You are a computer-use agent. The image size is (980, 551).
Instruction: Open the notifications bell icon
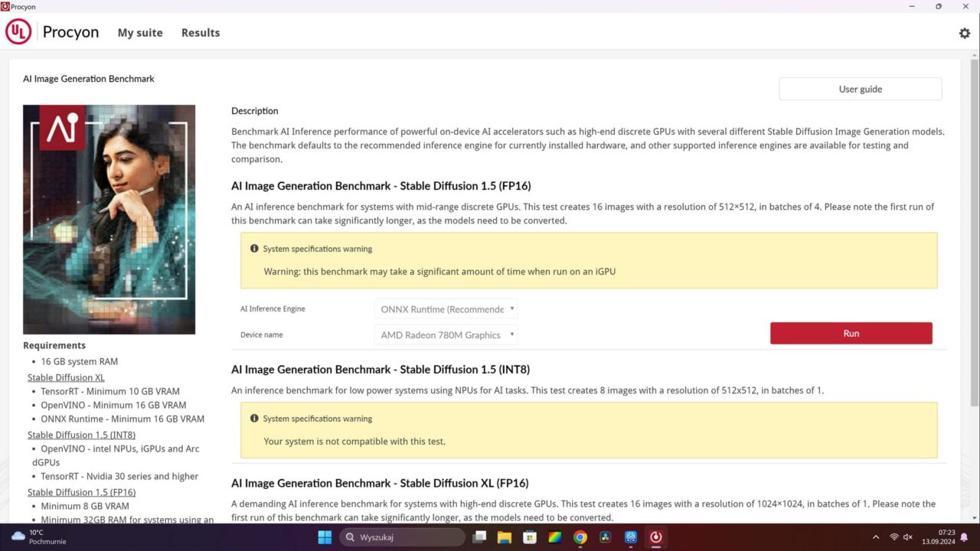(965, 537)
